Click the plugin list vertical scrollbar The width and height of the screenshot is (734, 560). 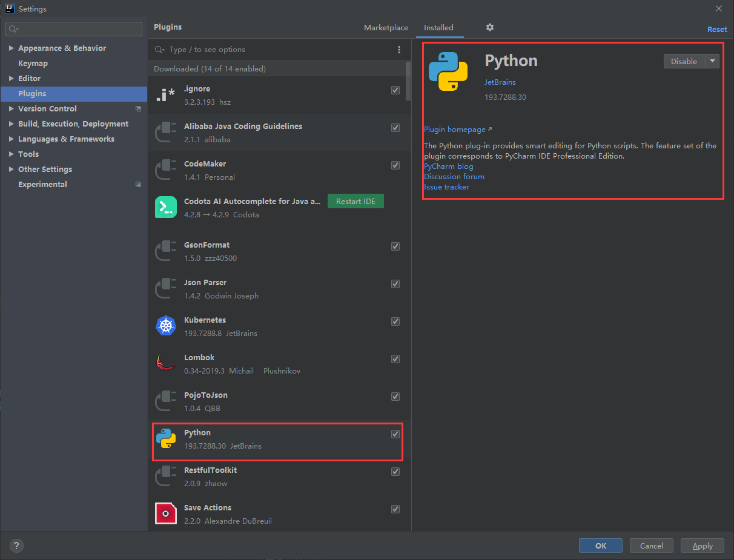408,81
